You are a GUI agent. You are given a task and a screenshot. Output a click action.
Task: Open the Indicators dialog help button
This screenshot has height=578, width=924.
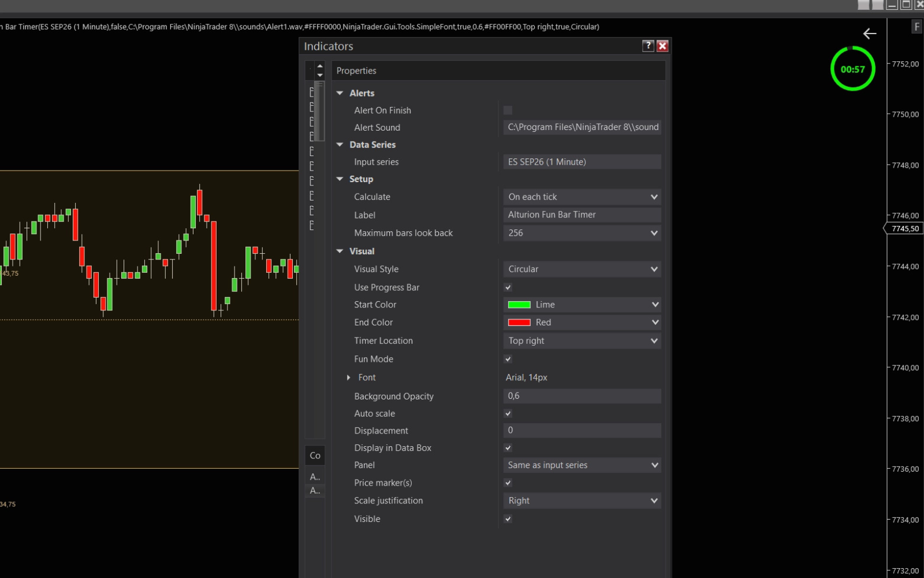click(x=648, y=46)
